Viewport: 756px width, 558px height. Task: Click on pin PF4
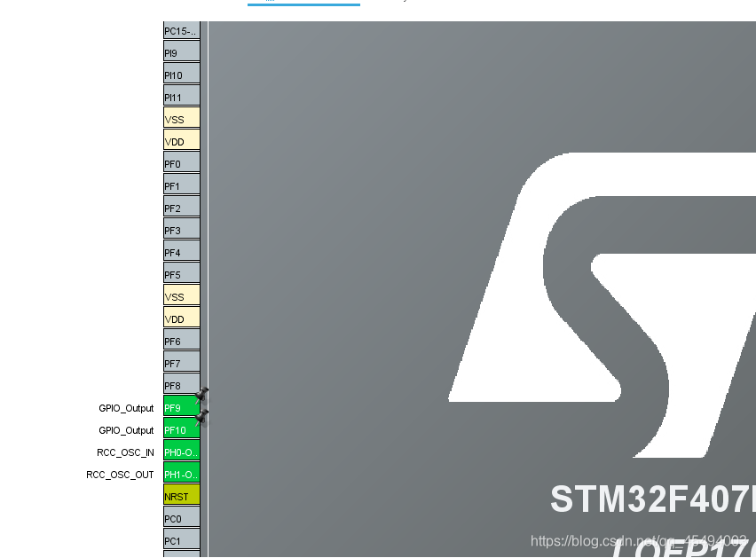click(182, 252)
